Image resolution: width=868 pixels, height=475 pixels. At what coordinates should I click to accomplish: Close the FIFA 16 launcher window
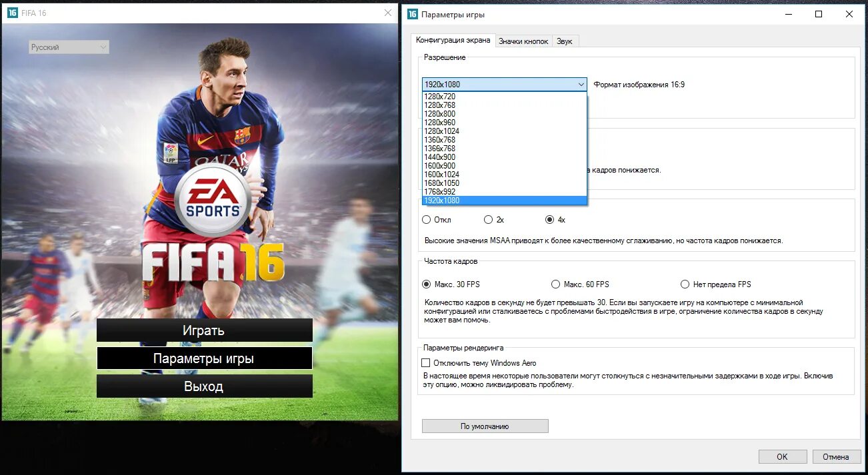click(389, 13)
